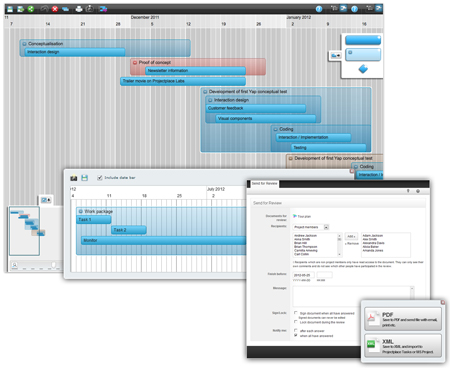Click the green Share icon in the toolbar

31,9
